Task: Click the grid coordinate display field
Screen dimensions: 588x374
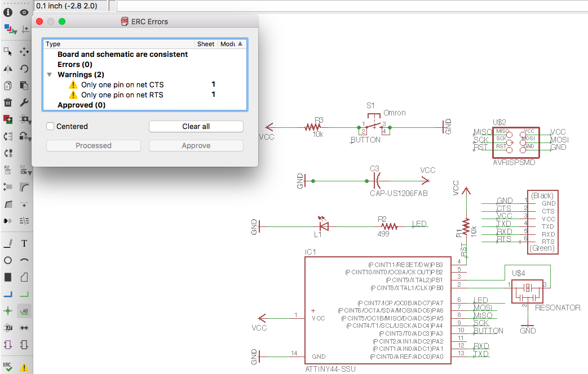Action: point(71,6)
